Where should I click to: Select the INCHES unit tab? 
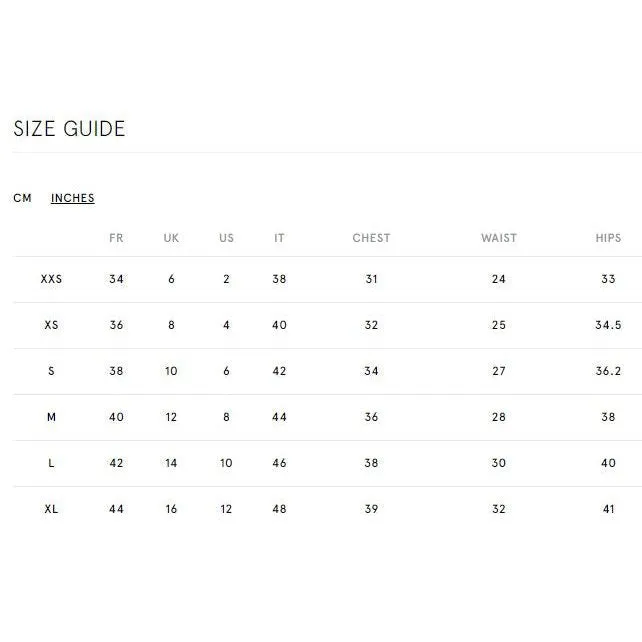(x=73, y=198)
